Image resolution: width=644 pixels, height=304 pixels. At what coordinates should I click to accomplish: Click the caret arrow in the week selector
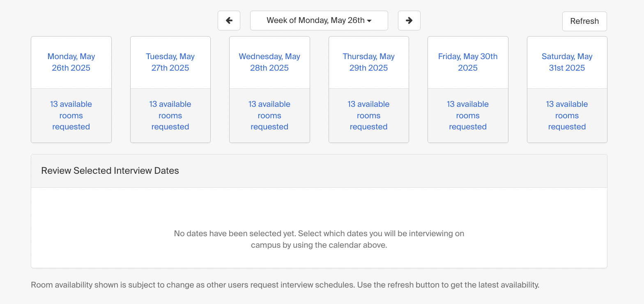pyautogui.click(x=369, y=21)
